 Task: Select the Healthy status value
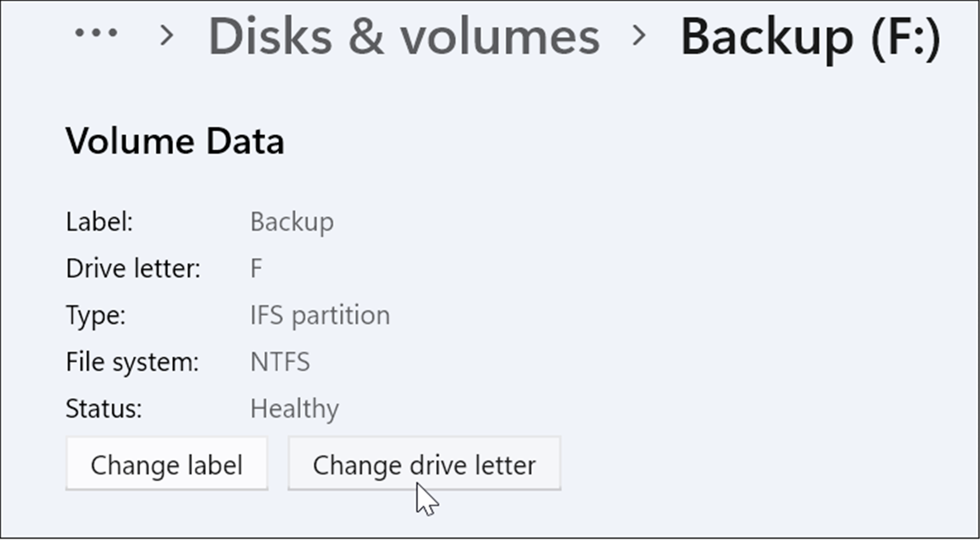tap(295, 409)
